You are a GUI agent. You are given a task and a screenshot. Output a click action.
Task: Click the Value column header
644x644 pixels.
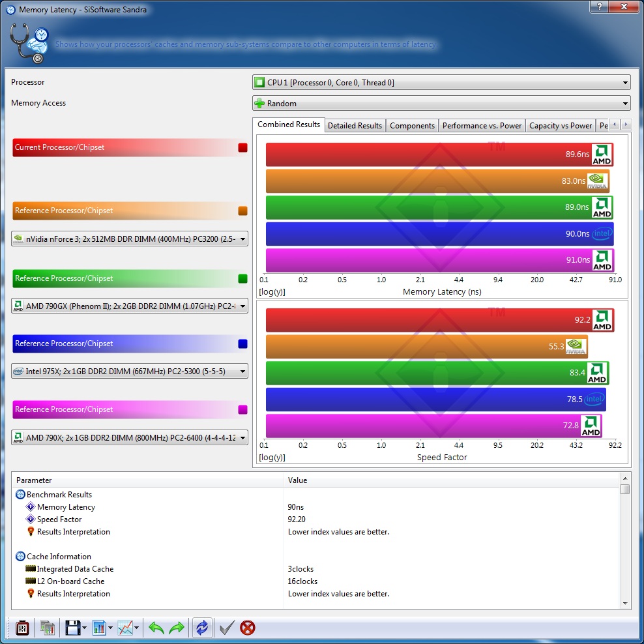[x=451, y=480]
